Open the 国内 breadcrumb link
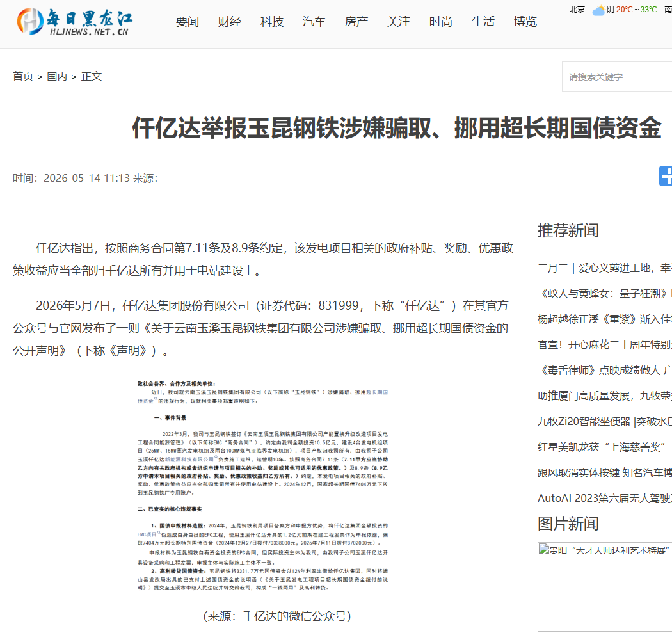This screenshot has width=672, height=633. (57, 76)
